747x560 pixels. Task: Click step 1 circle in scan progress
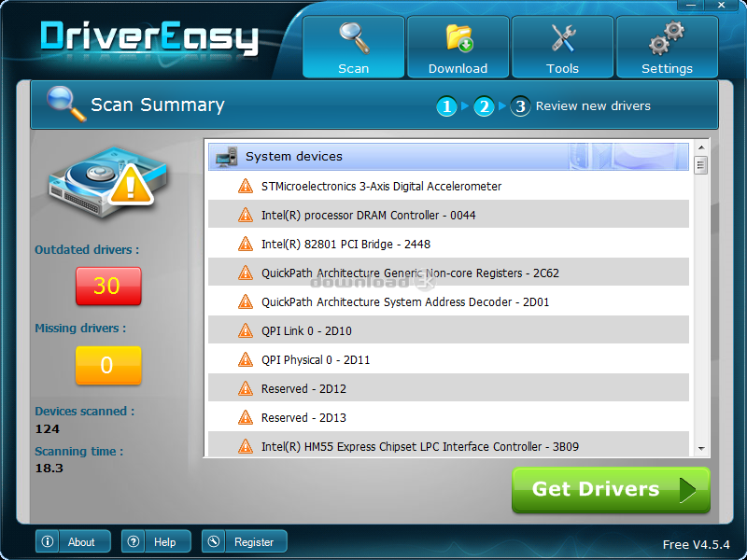pos(447,106)
